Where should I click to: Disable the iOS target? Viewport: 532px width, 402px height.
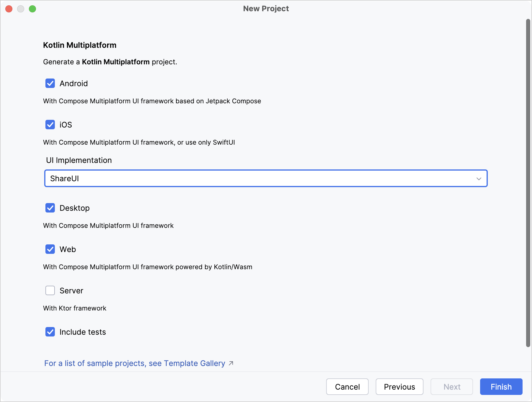(x=50, y=125)
